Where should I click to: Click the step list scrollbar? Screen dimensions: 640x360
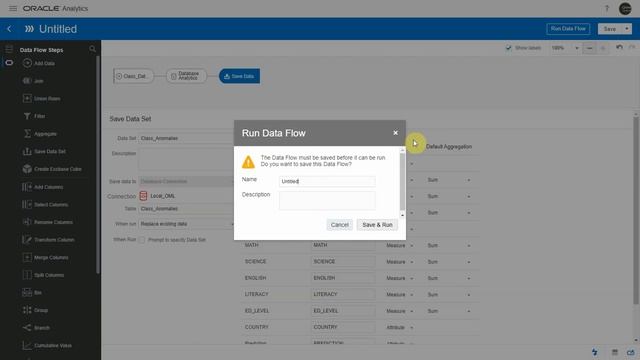98,165
